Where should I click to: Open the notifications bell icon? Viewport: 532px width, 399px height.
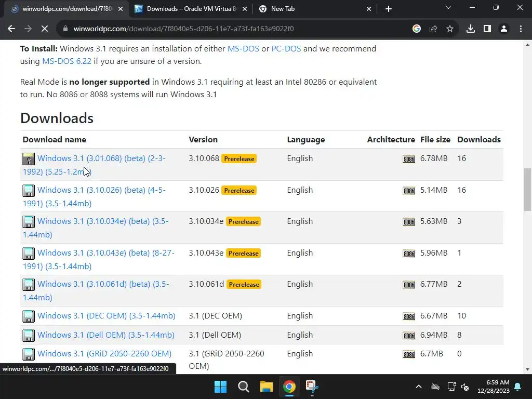click(518, 387)
